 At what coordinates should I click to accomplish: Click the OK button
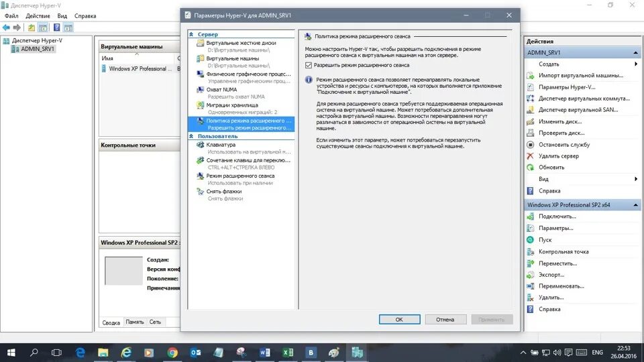[x=399, y=319]
